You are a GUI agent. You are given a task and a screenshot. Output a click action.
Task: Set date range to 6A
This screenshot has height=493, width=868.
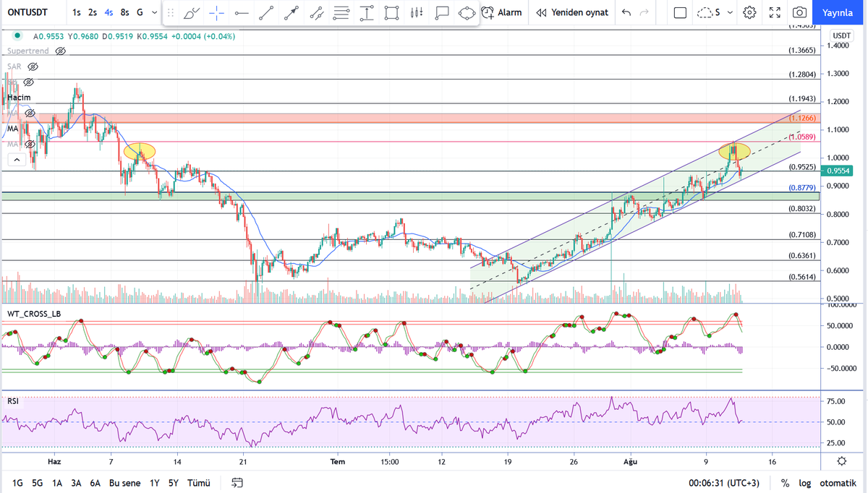[x=95, y=482]
